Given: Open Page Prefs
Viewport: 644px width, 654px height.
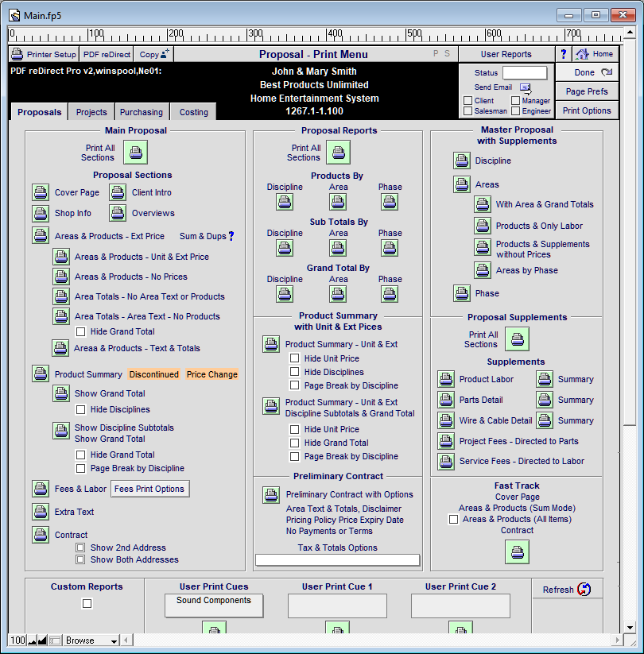Looking at the screenshot, I should point(587,91).
